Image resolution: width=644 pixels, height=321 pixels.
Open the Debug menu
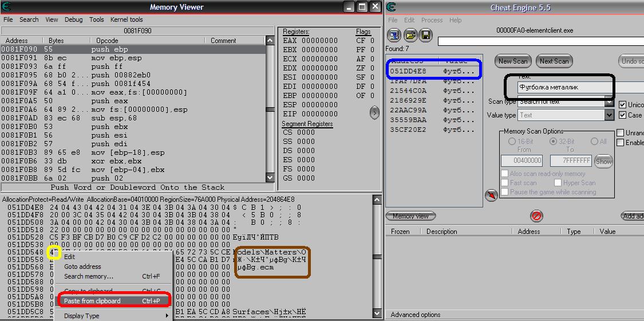pos(73,19)
